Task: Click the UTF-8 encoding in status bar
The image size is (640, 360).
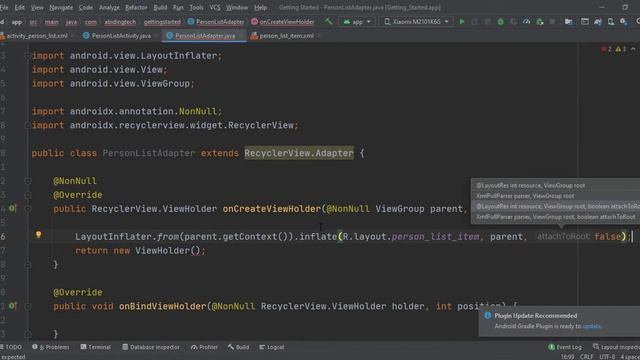Action: 607,357
